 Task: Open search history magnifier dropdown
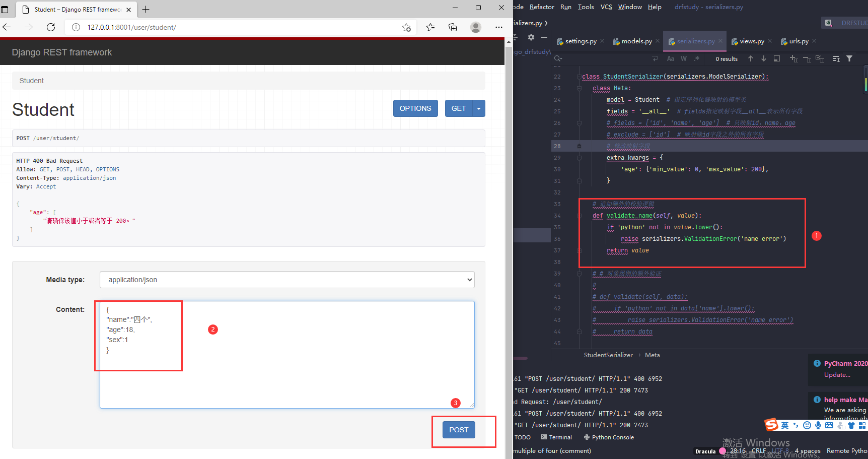[558, 59]
